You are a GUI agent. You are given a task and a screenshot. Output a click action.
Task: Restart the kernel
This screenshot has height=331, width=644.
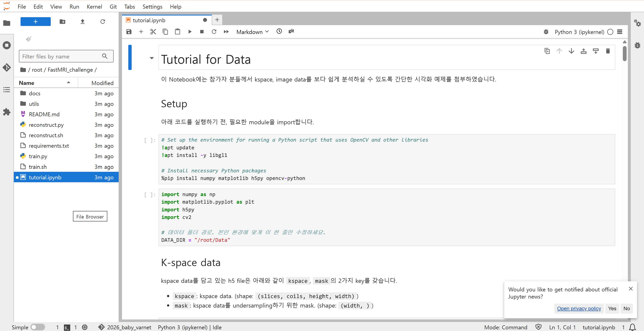pyautogui.click(x=214, y=32)
